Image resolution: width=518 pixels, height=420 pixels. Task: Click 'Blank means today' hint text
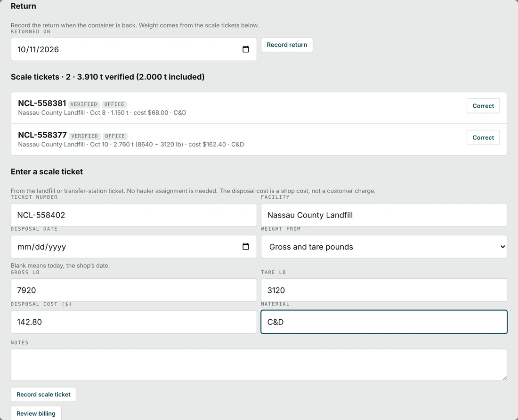[x=60, y=266]
